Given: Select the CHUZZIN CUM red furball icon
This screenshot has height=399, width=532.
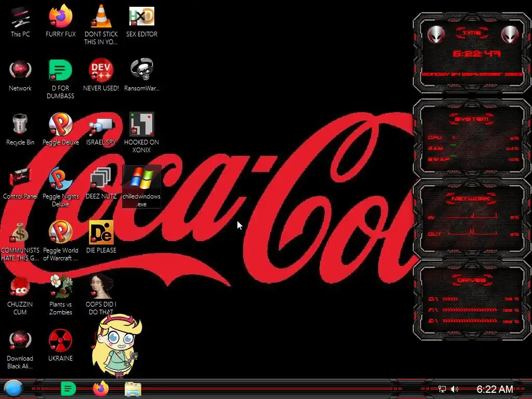Looking at the screenshot, I should click(20, 295).
